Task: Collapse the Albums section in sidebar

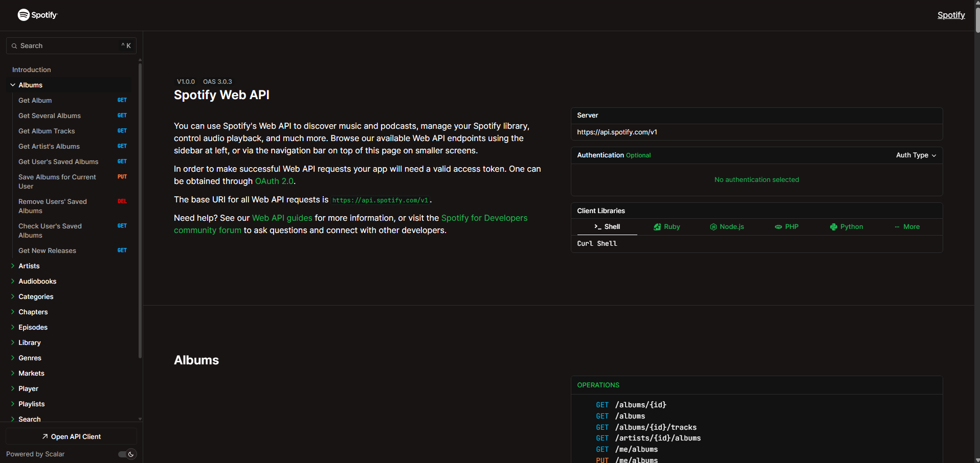Action: (13, 85)
